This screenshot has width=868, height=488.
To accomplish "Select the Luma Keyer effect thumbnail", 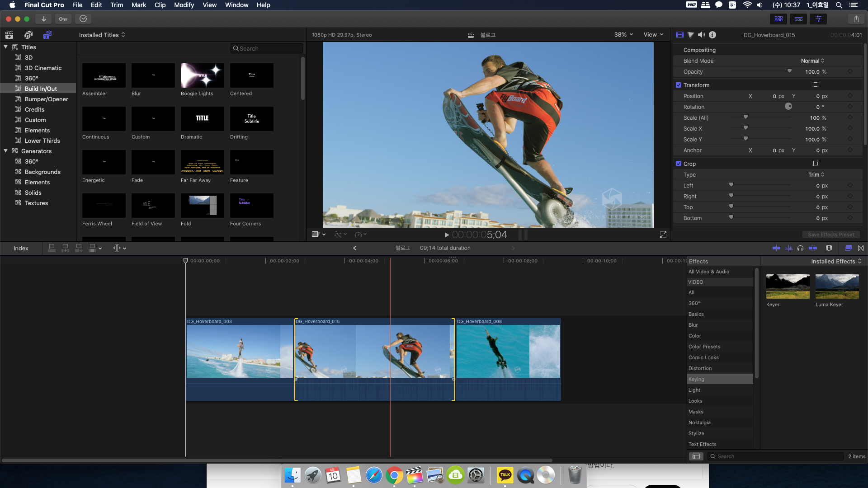I will (837, 286).
